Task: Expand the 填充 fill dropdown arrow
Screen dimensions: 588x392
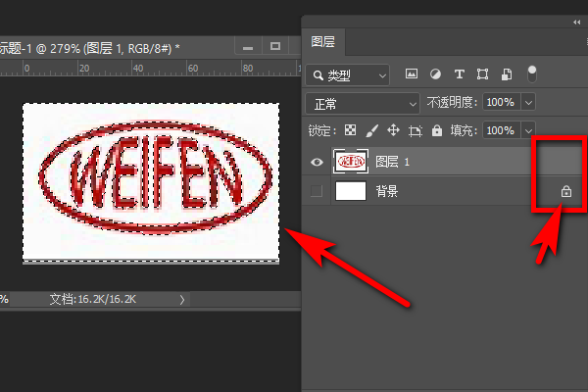Action: 529,130
